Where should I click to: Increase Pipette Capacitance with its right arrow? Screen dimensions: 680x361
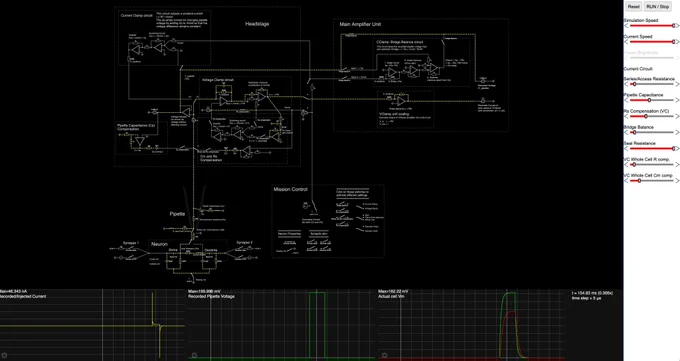coord(677,100)
